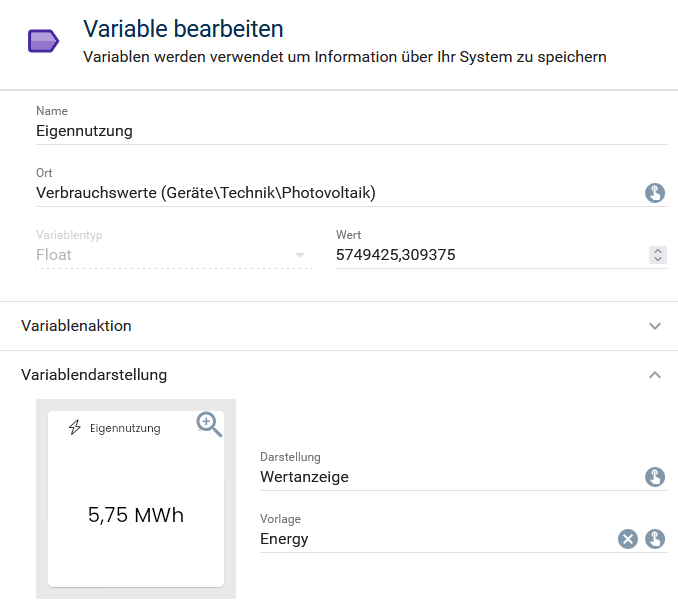Clear the Energy template with X icon
The width and height of the screenshot is (678, 613).
[x=627, y=539]
